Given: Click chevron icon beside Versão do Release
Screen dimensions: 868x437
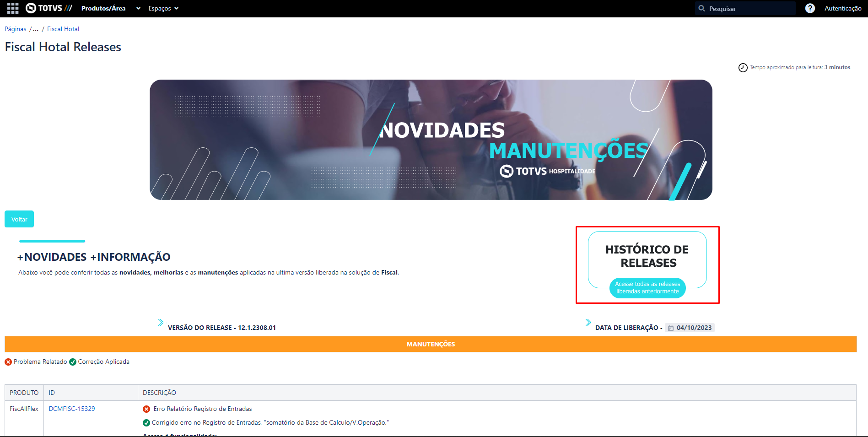Looking at the screenshot, I should (161, 323).
